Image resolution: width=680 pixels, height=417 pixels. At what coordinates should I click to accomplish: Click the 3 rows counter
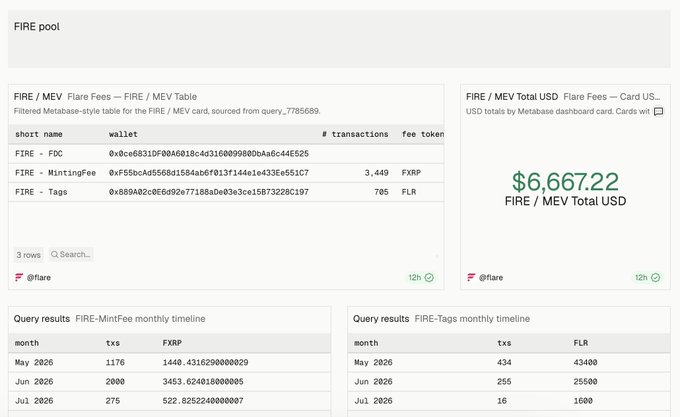tap(29, 255)
